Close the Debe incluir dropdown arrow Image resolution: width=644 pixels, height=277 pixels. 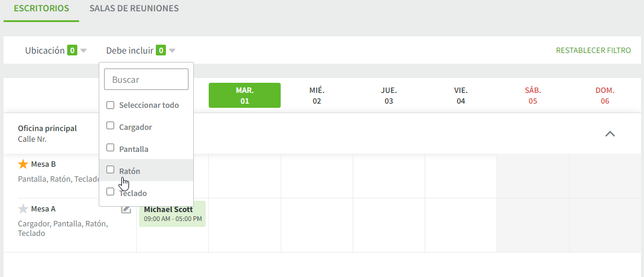click(172, 51)
